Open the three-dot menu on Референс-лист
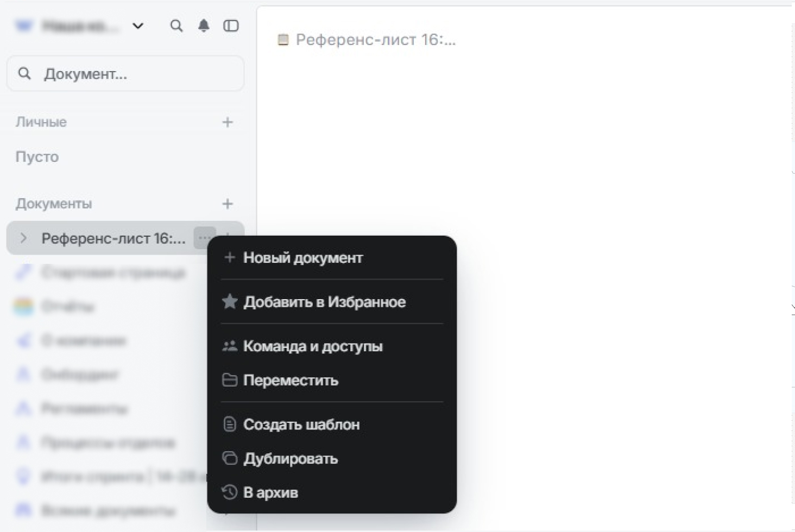The width and height of the screenshot is (795, 532). tap(204, 238)
